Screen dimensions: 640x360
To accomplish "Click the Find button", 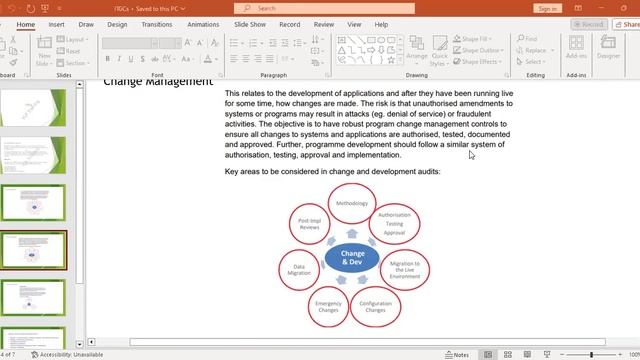I will (x=527, y=38).
